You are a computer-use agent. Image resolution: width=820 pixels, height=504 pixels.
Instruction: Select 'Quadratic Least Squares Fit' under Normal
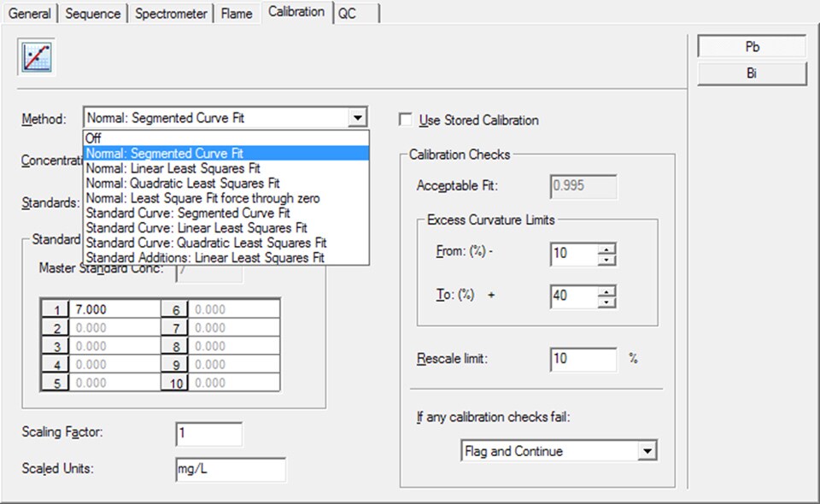coord(171,183)
